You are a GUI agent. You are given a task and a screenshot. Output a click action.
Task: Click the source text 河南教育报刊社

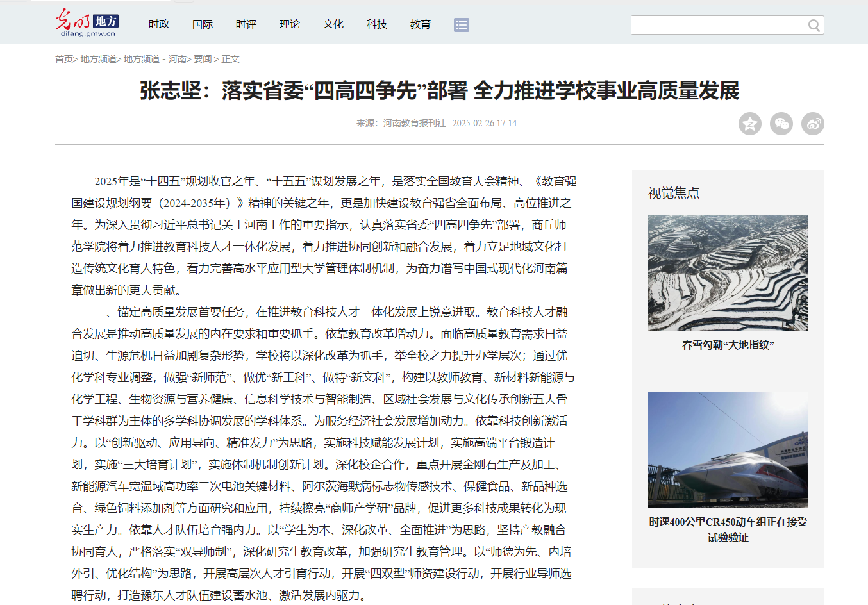click(414, 123)
